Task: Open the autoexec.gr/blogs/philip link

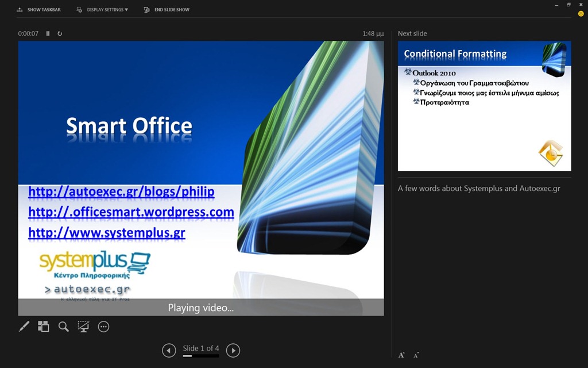Action: point(121,191)
